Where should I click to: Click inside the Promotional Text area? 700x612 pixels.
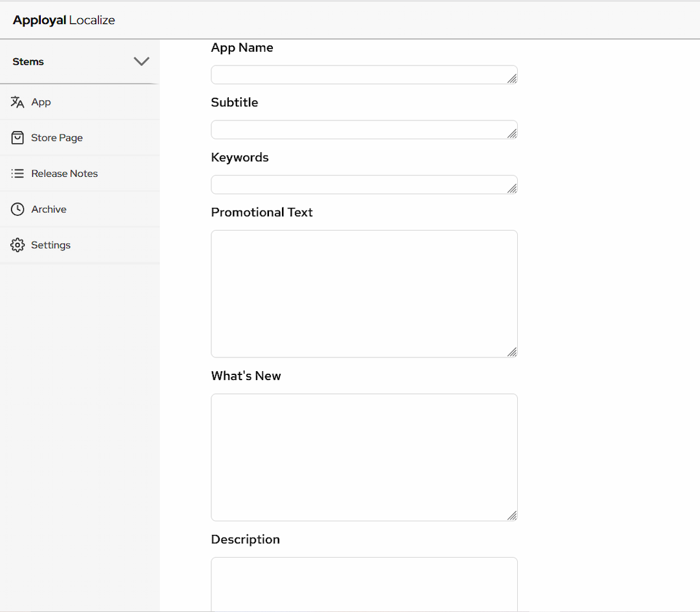[x=364, y=293]
